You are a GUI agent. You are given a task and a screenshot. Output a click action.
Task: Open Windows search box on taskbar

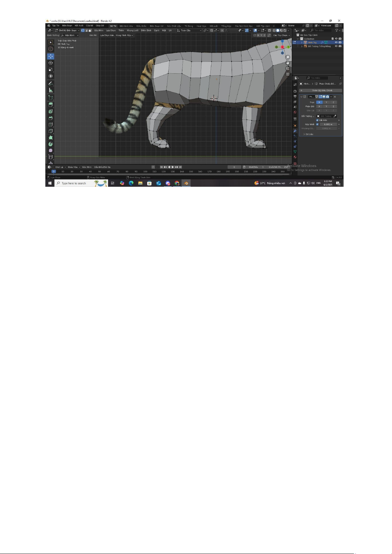[x=81, y=183]
